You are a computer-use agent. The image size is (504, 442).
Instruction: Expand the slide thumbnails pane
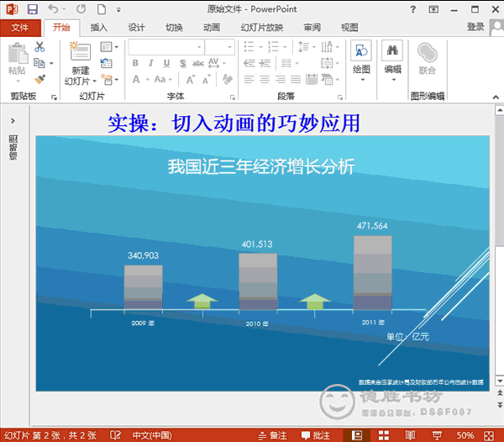tap(13, 121)
